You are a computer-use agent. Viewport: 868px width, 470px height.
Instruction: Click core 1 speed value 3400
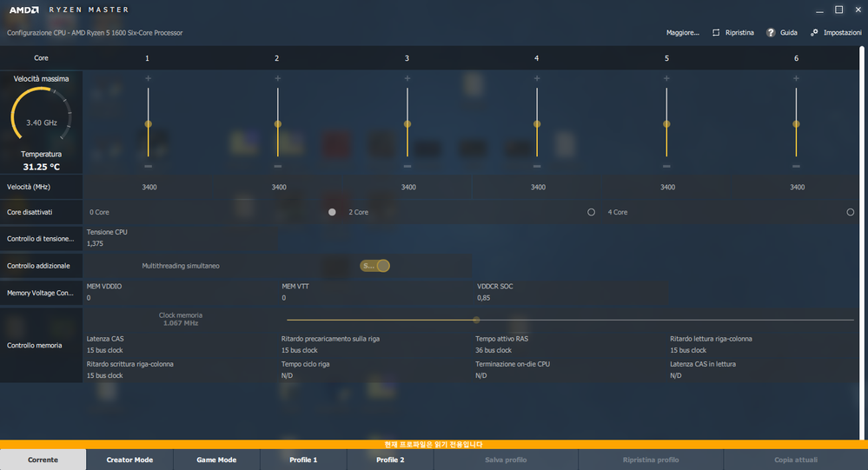pyautogui.click(x=149, y=187)
